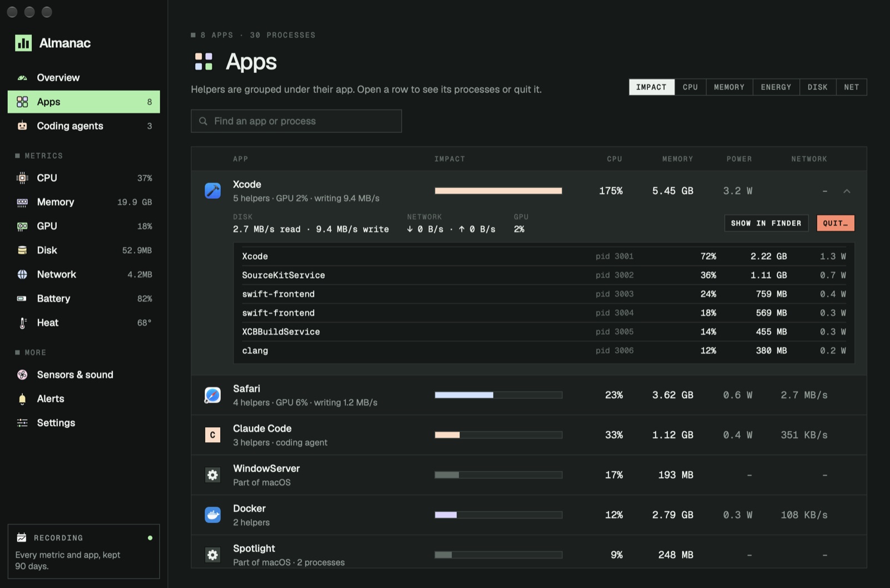
Task: Click the Settings sliders icon
Action: (22, 423)
